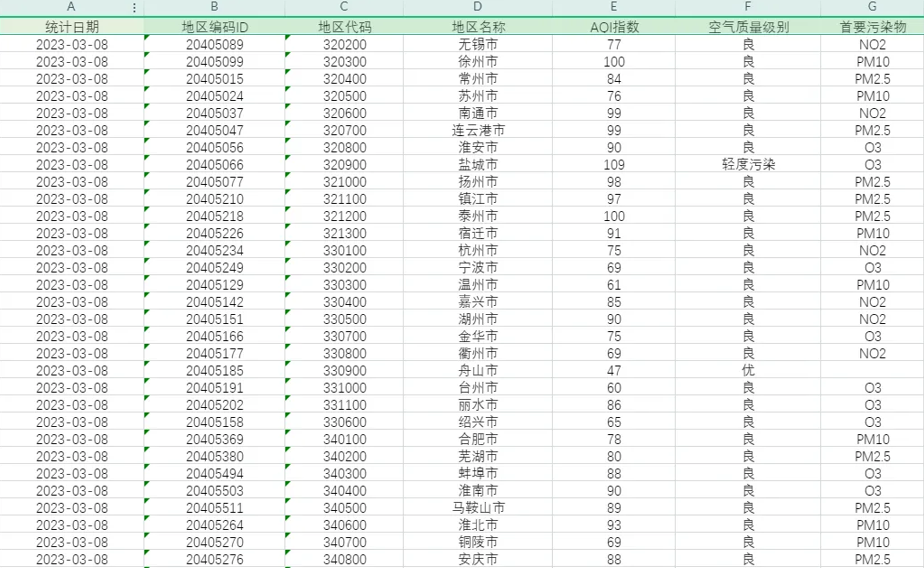Select the 丽水市 cell
Screen dimensions: 924x568
(478, 404)
